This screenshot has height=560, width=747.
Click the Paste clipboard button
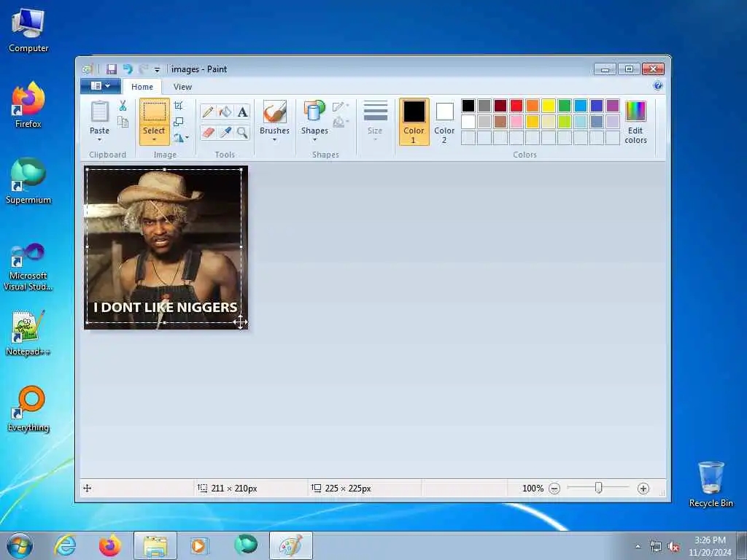(x=99, y=112)
